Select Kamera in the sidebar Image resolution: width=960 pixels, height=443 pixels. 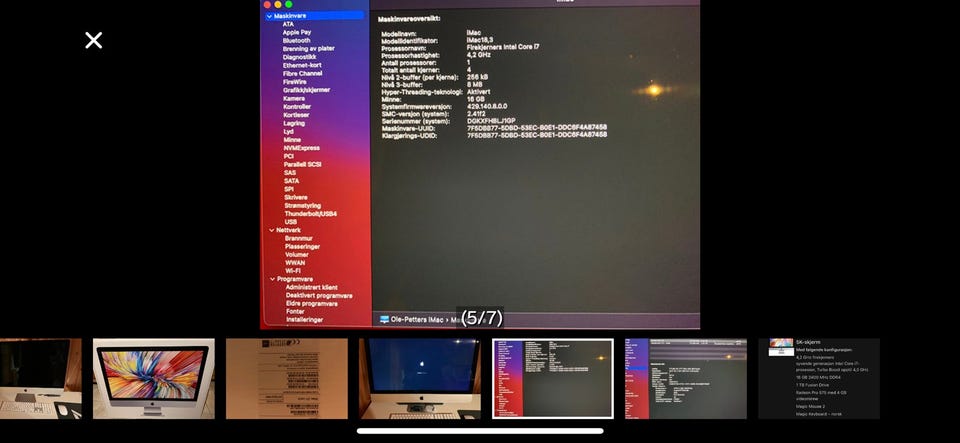(x=294, y=98)
